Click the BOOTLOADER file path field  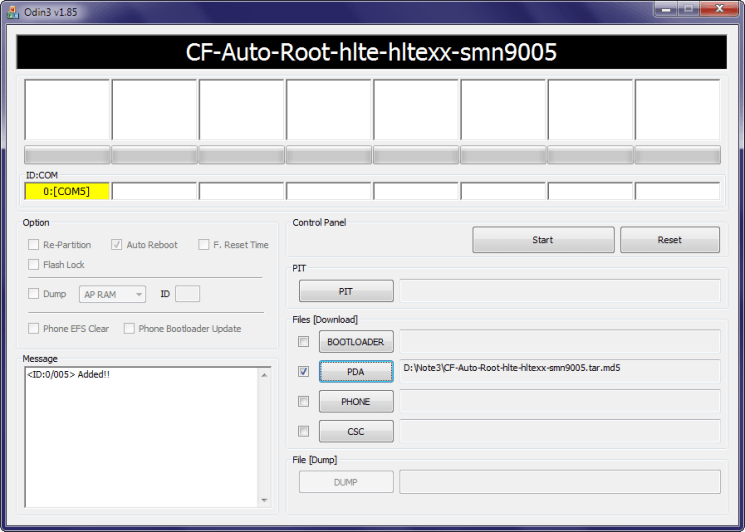[x=560, y=341]
